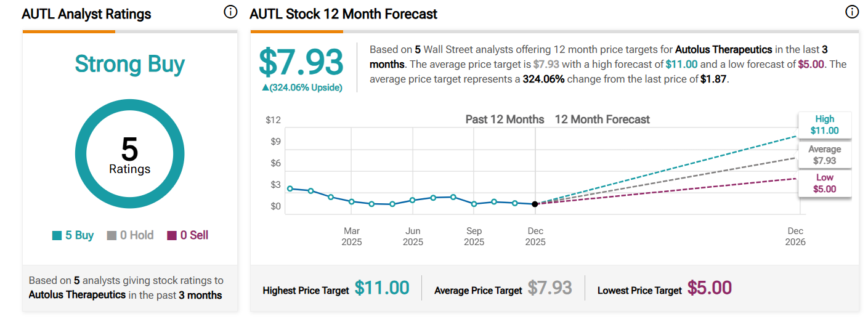Click the gray Hold legend square

pos(112,235)
